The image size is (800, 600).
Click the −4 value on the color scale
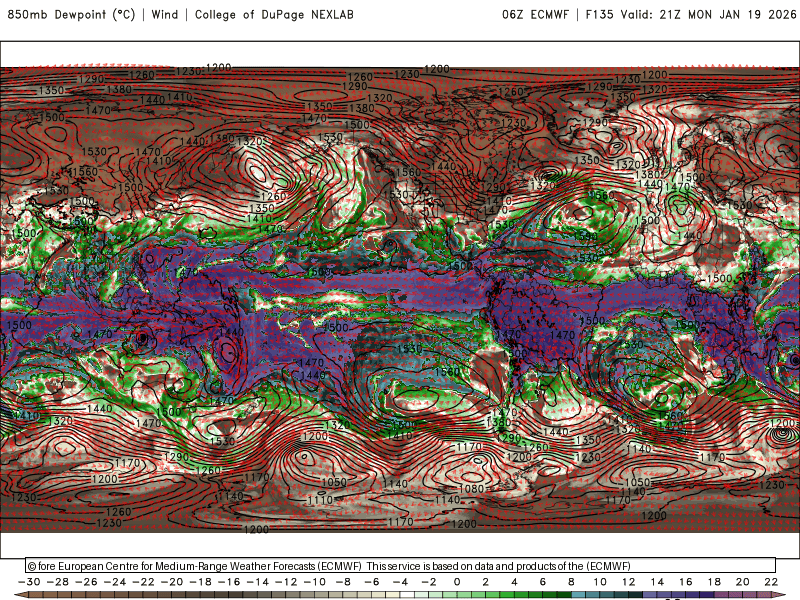click(x=401, y=582)
